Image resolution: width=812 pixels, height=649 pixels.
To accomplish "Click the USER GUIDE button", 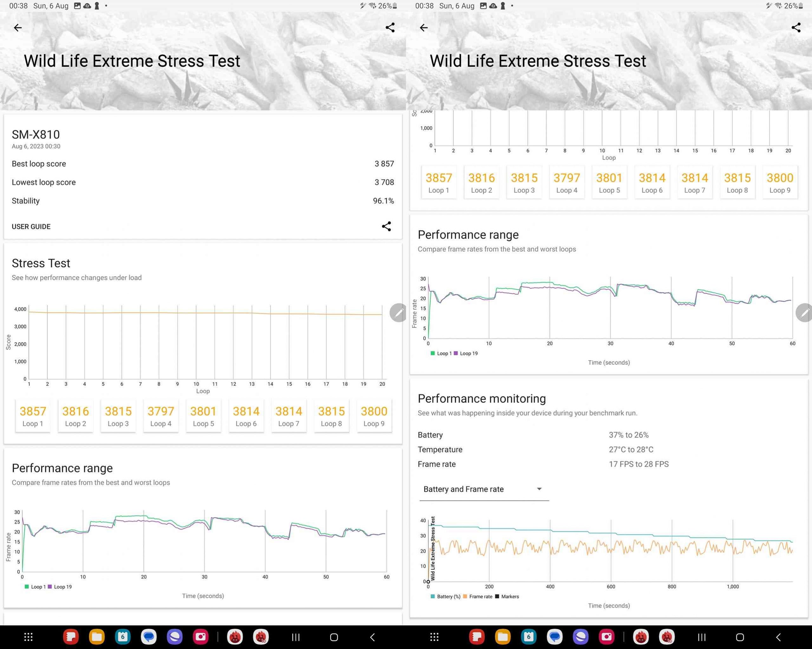I will [x=31, y=227].
